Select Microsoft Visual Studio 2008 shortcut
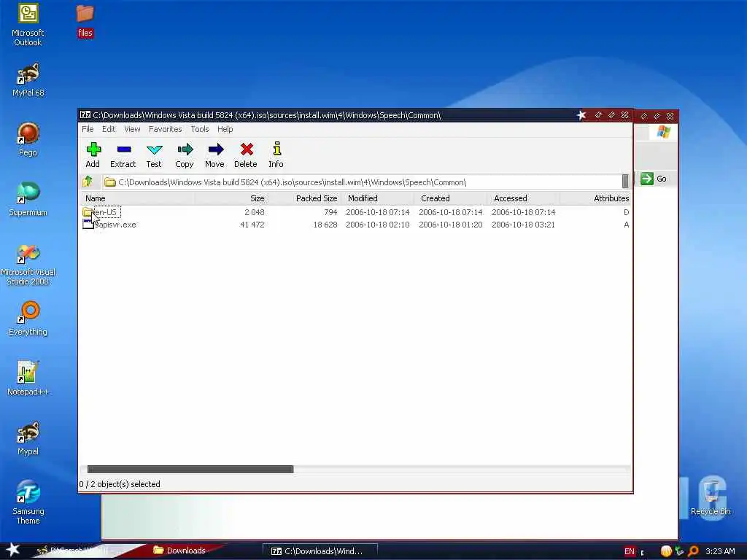Image resolution: width=747 pixels, height=560 pixels. point(28,265)
